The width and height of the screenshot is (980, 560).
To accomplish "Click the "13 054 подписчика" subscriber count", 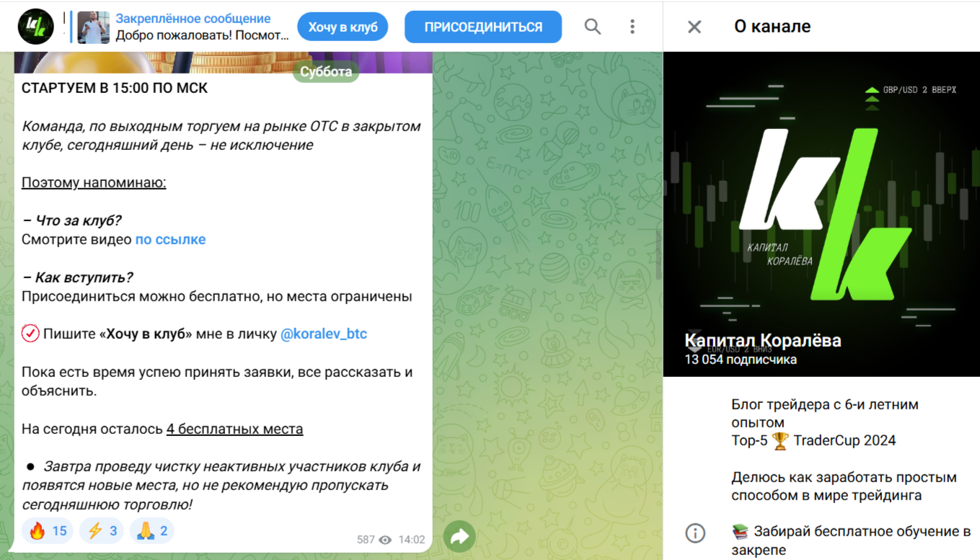I will (x=741, y=360).
